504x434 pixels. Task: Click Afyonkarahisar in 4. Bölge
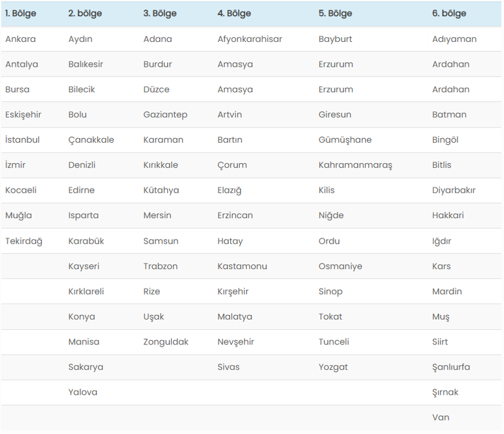(250, 39)
